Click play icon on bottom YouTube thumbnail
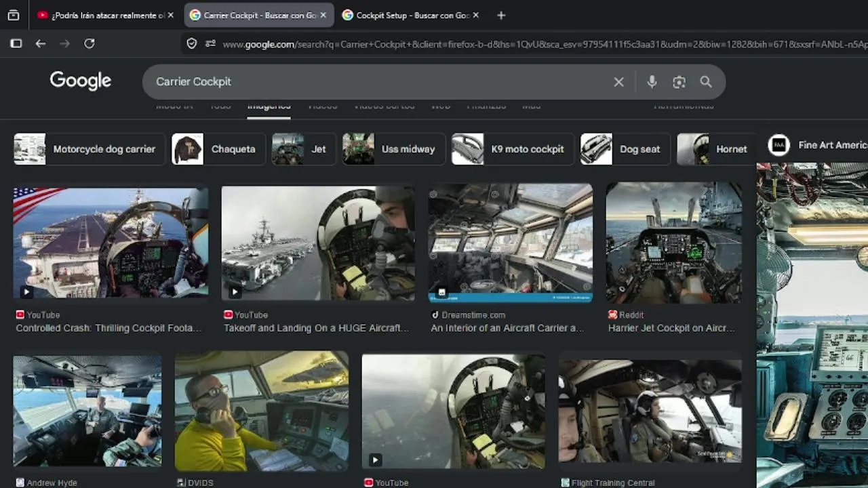 pos(375,460)
